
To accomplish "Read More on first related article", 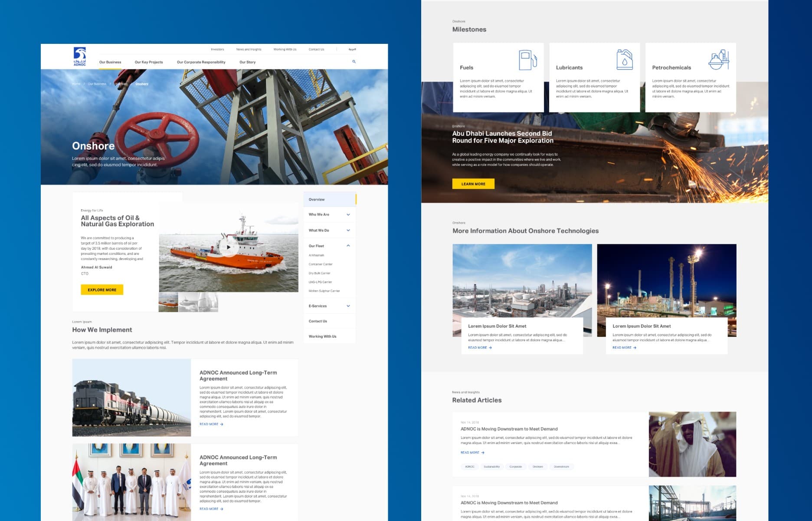I will [472, 452].
